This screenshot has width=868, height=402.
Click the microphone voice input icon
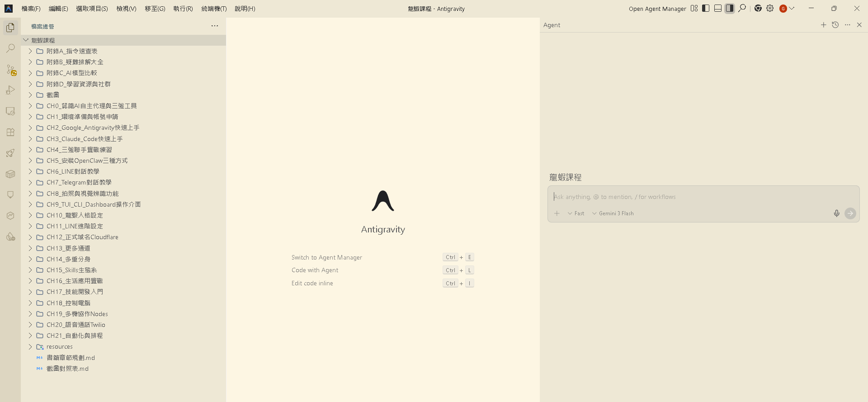click(x=837, y=213)
